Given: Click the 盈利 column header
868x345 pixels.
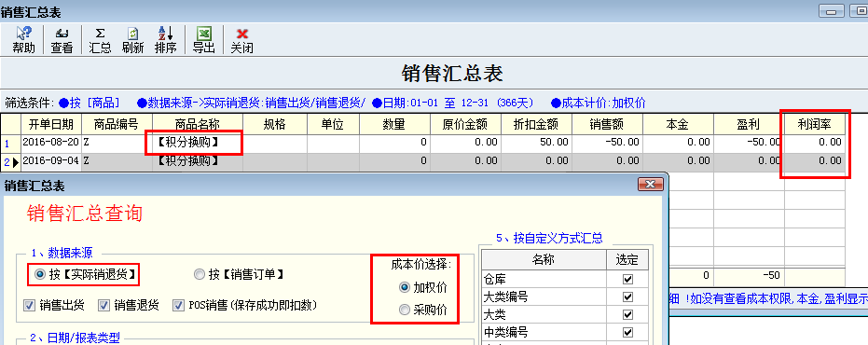Looking at the screenshot, I should [749, 124].
